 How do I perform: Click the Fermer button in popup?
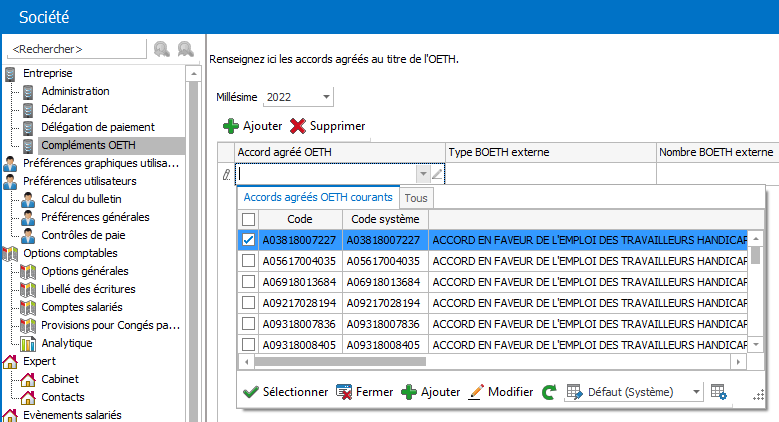coord(365,392)
